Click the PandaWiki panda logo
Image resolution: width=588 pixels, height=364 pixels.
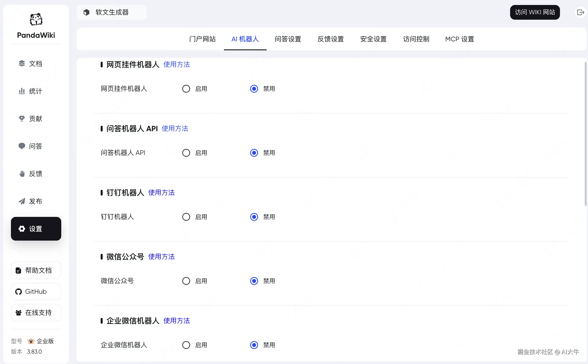tap(36, 19)
